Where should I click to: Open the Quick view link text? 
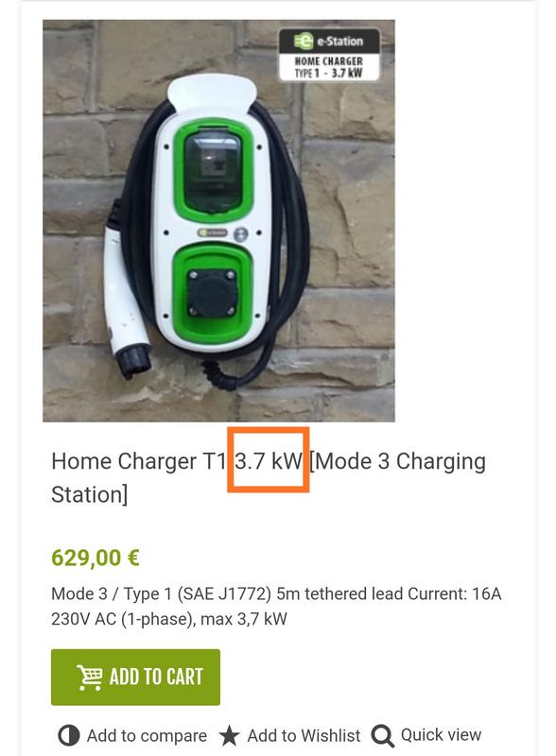click(441, 735)
